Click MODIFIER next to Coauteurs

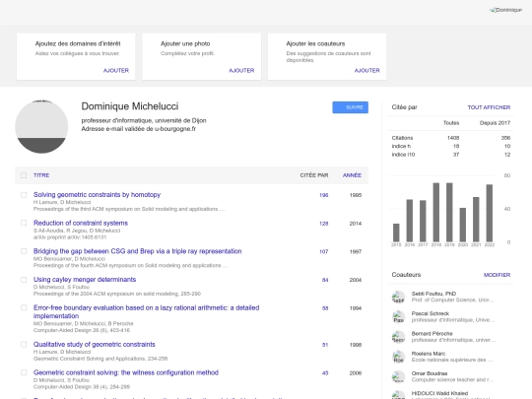click(498, 275)
